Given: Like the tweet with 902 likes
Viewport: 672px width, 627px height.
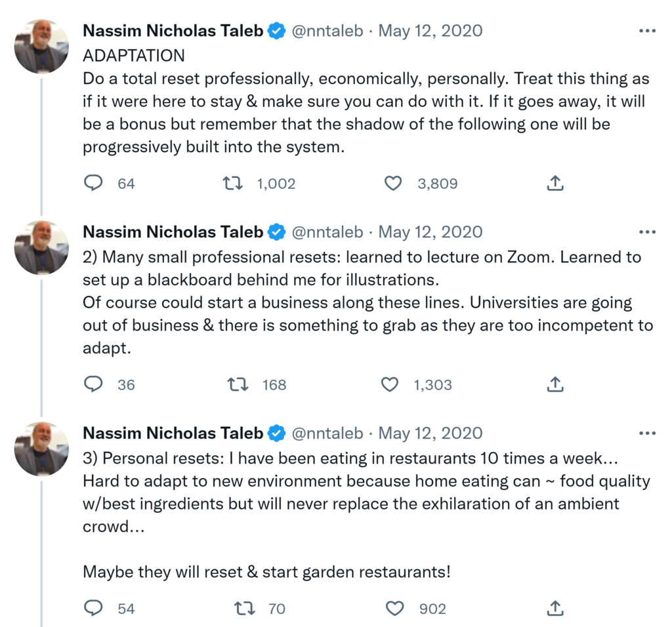Looking at the screenshot, I should pos(394,608).
